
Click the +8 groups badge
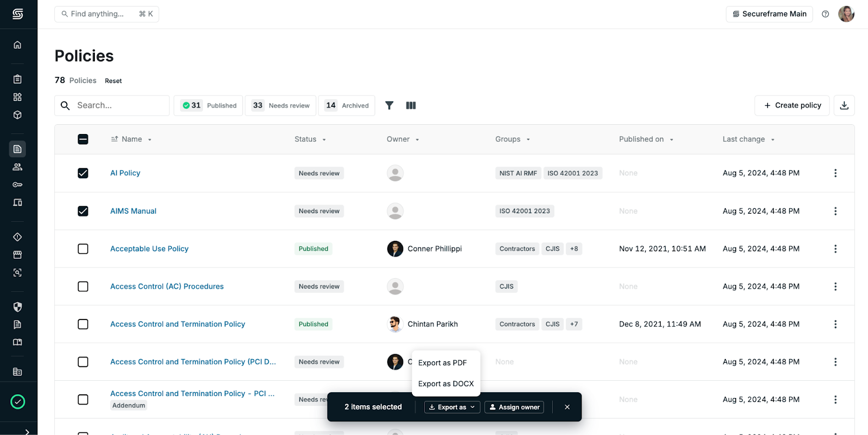pyautogui.click(x=574, y=248)
